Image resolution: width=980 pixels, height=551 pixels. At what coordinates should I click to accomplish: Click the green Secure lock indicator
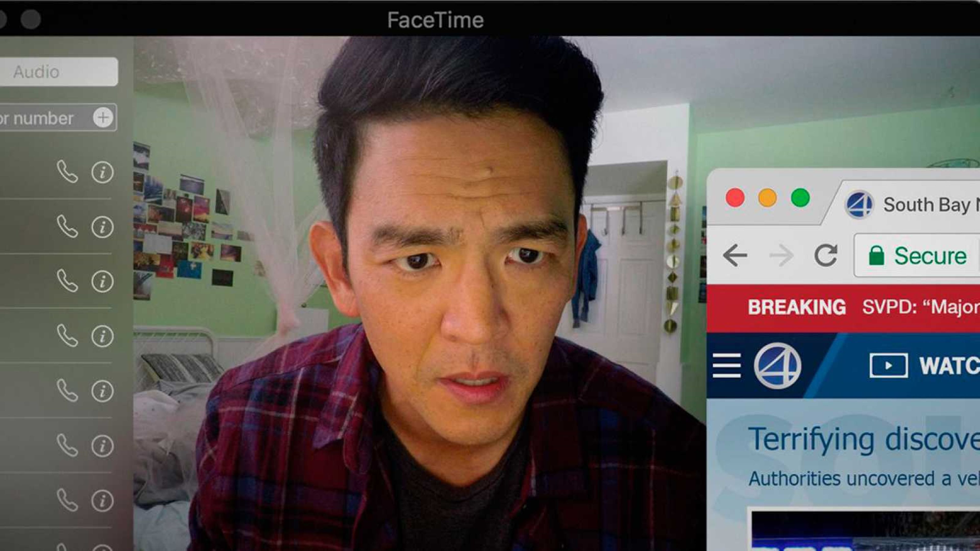point(917,256)
